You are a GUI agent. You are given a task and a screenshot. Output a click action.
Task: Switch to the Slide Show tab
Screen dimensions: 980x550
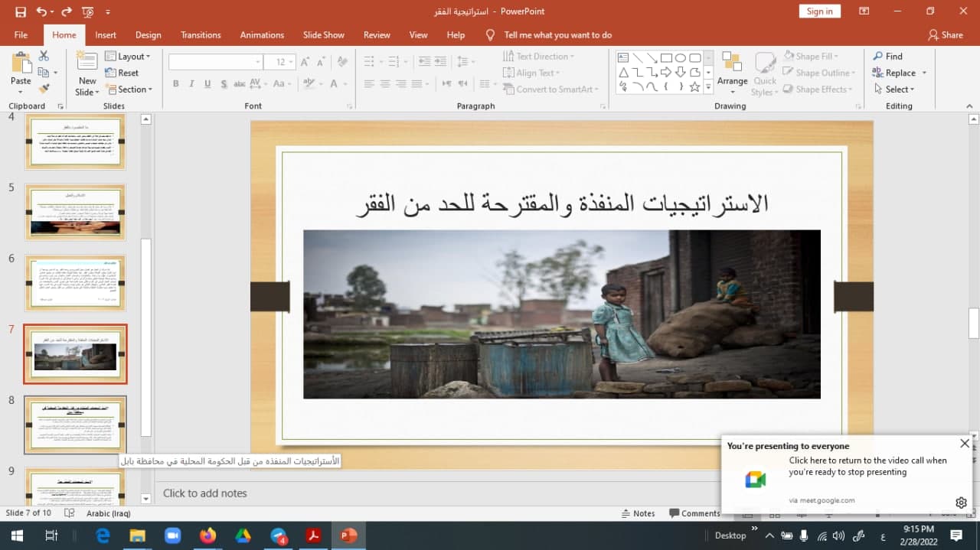pos(324,35)
